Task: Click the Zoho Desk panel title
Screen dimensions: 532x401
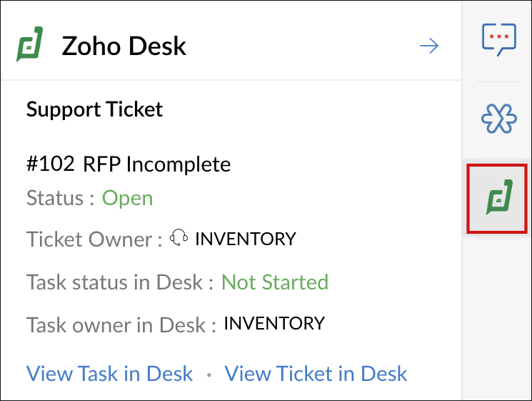Action: coord(124,46)
